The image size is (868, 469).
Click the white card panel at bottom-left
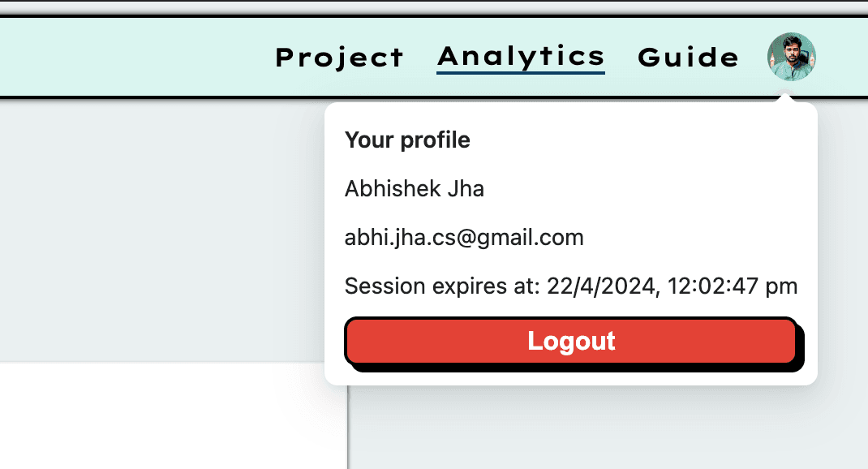(174, 415)
